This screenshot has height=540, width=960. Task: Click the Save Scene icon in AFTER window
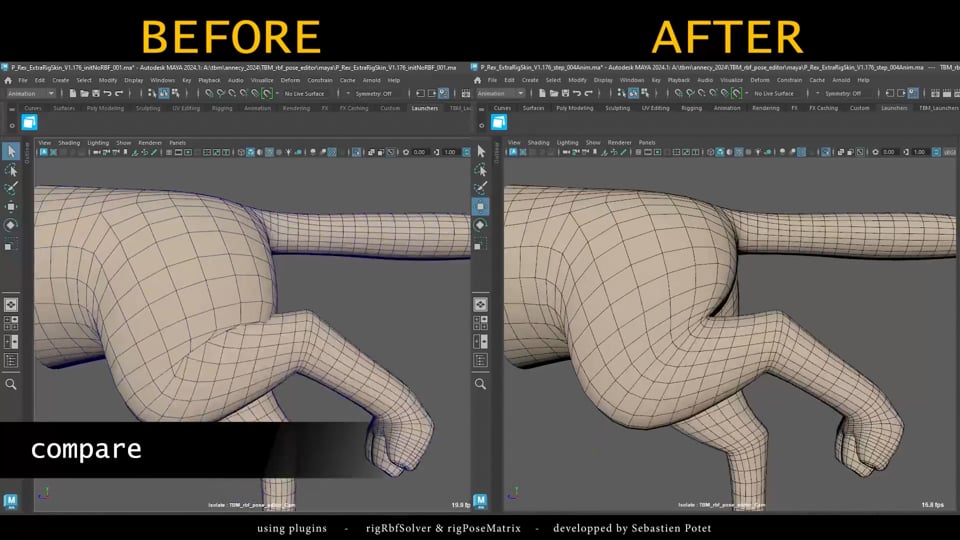click(565, 94)
